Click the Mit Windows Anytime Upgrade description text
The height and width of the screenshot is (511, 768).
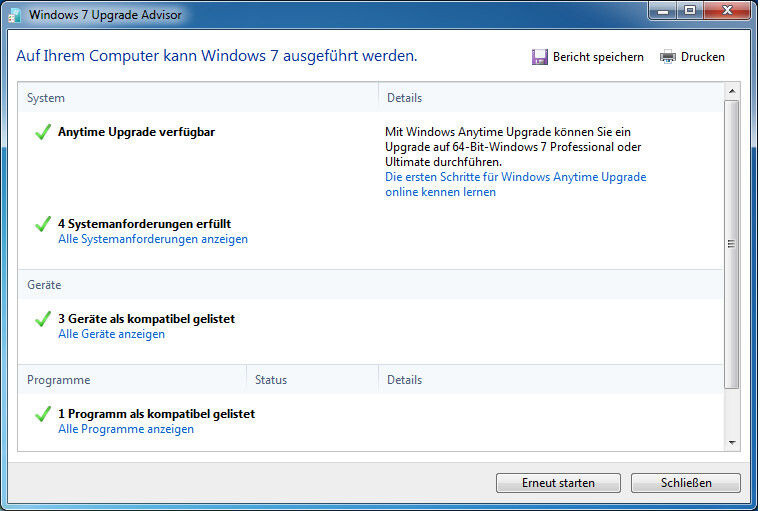[x=513, y=147]
